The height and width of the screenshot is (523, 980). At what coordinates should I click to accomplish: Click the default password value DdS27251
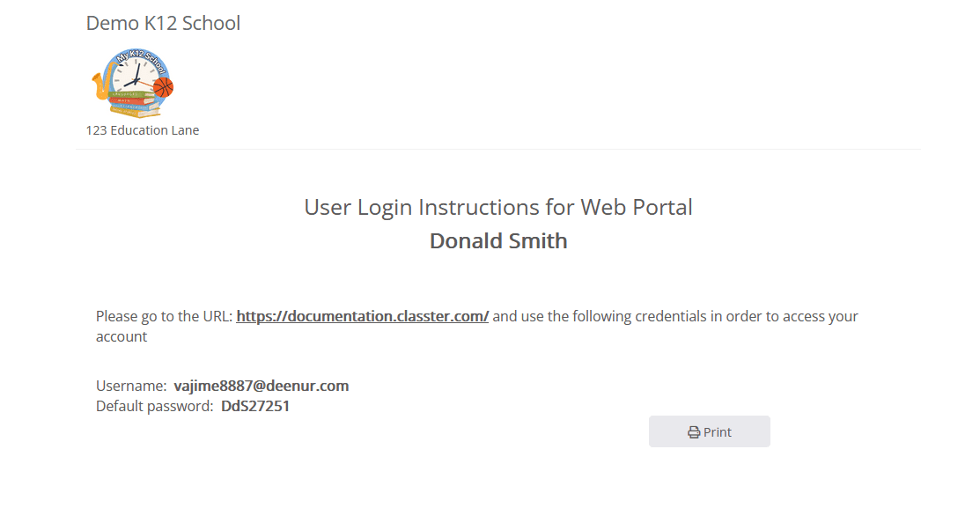(255, 406)
